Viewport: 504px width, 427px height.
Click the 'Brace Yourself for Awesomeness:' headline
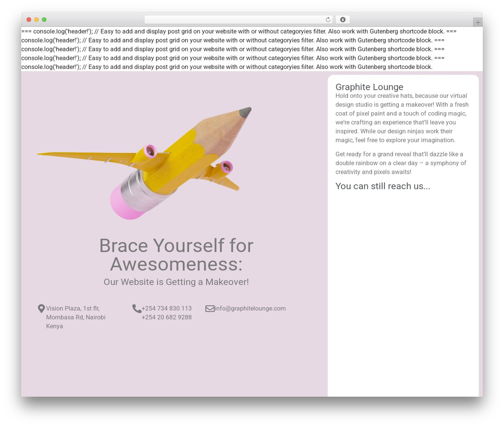176,254
